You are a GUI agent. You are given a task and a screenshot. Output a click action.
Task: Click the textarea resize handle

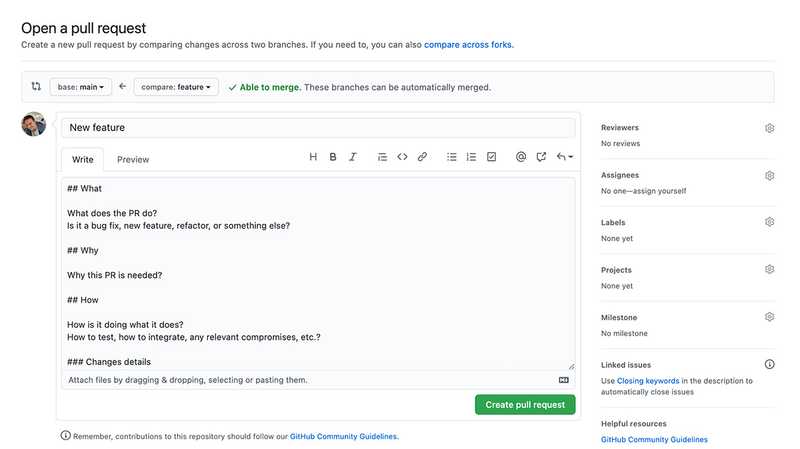(571, 366)
